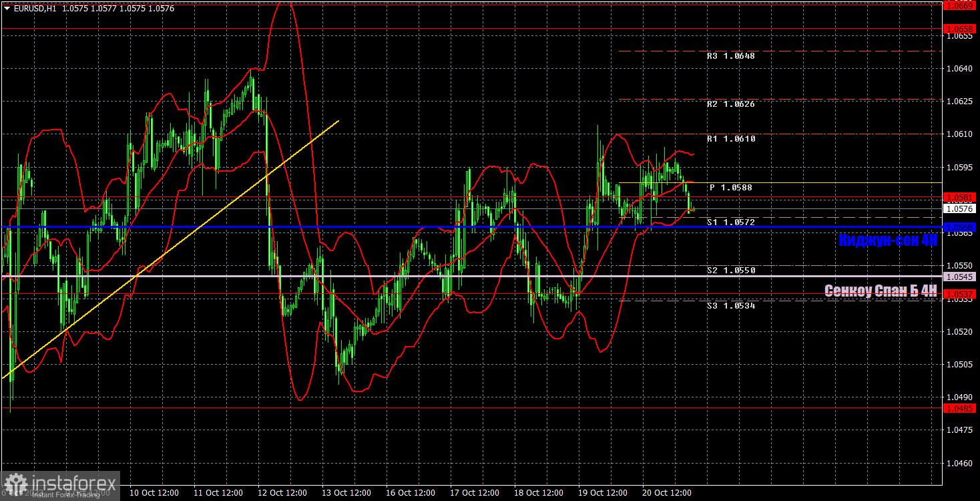Select the yellow ascending trend line

point(170,250)
